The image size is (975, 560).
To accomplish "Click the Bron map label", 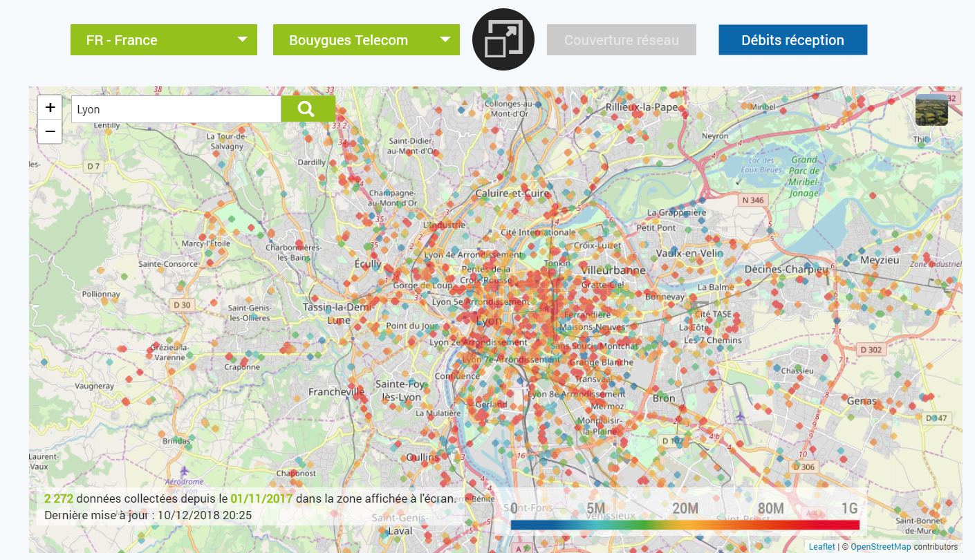I will (664, 398).
